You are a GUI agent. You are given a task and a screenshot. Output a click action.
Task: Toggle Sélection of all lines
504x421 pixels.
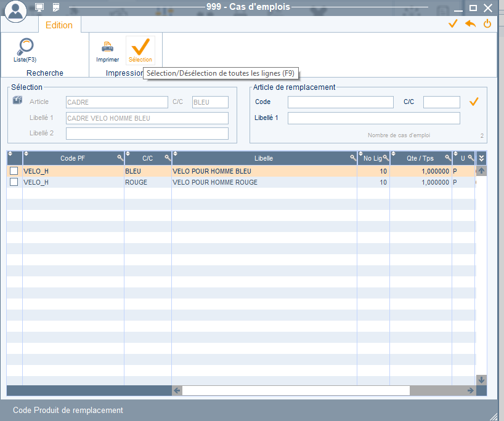click(140, 50)
